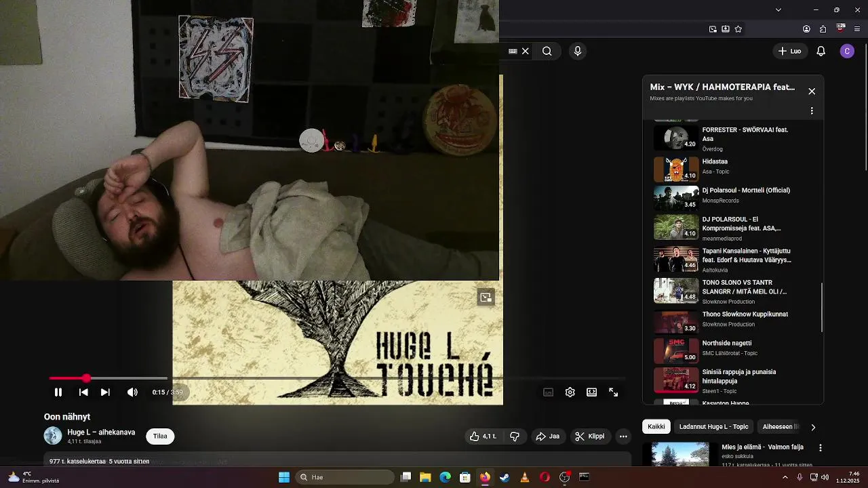Dislike the video
This screenshot has height=488, width=868.
[515, 436]
